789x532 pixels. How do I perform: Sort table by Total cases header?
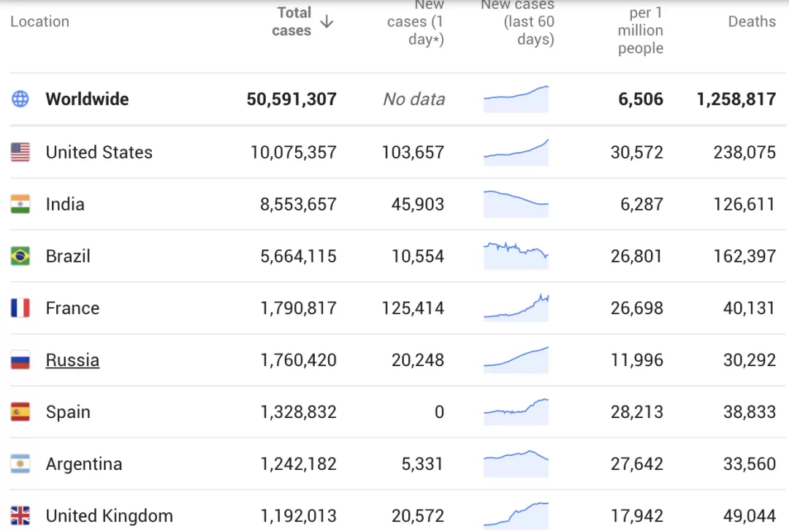[x=291, y=22]
